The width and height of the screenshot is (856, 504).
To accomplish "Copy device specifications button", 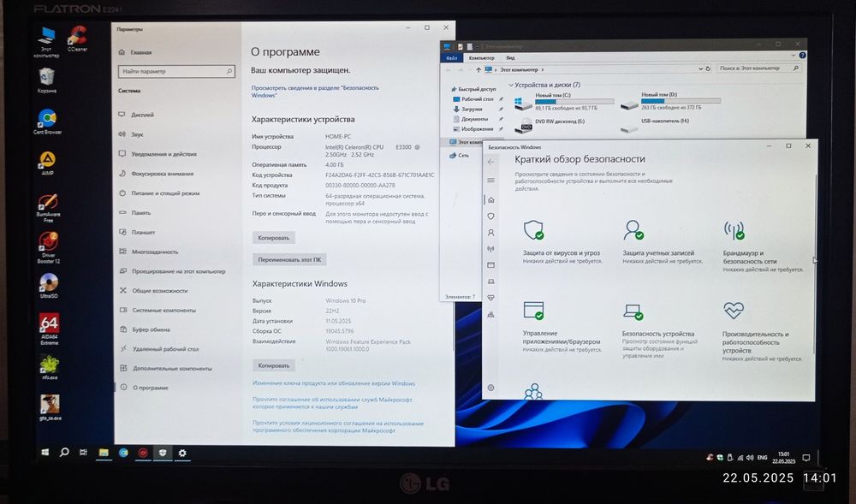I will point(274,238).
